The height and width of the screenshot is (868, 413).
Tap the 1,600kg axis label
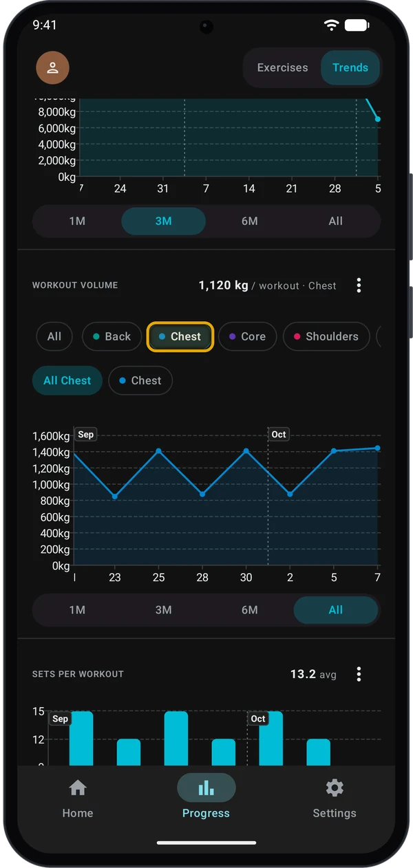click(x=52, y=436)
